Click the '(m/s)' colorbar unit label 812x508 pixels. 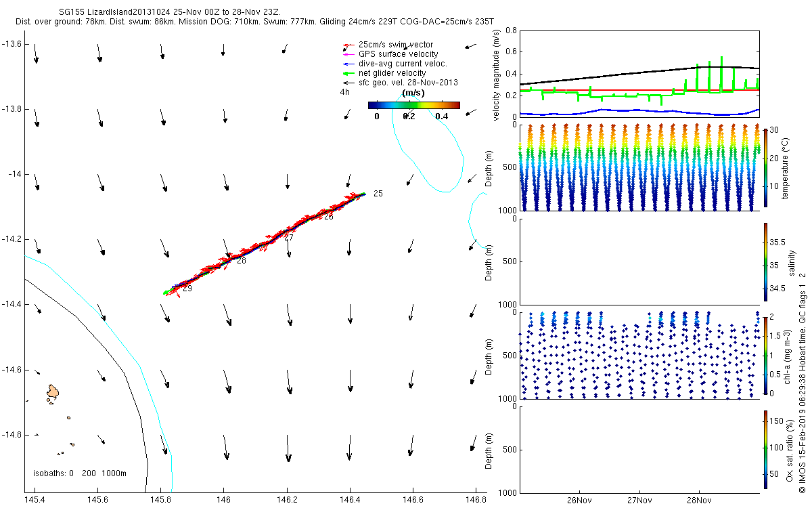tap(413, 93)
